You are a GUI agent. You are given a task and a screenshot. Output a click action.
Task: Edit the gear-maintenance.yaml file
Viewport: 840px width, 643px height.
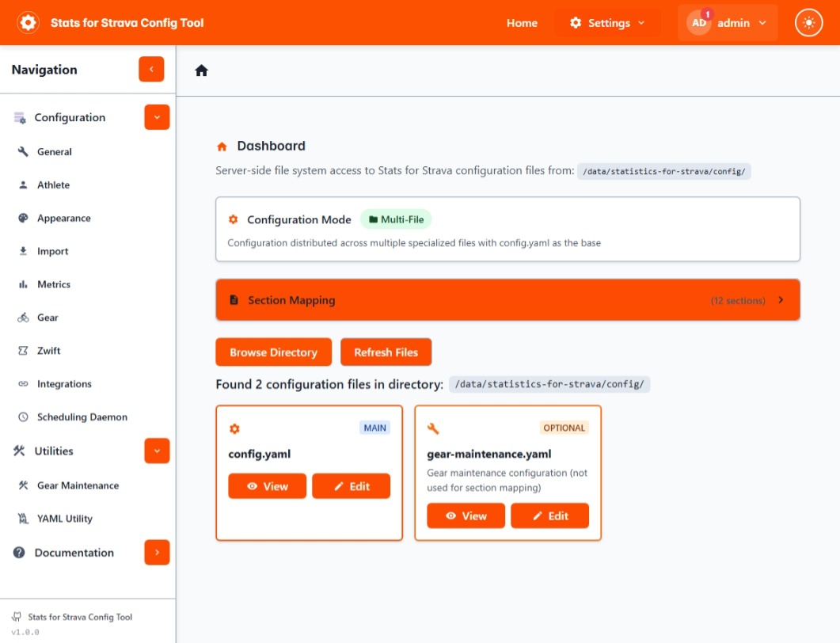(549, 516)
